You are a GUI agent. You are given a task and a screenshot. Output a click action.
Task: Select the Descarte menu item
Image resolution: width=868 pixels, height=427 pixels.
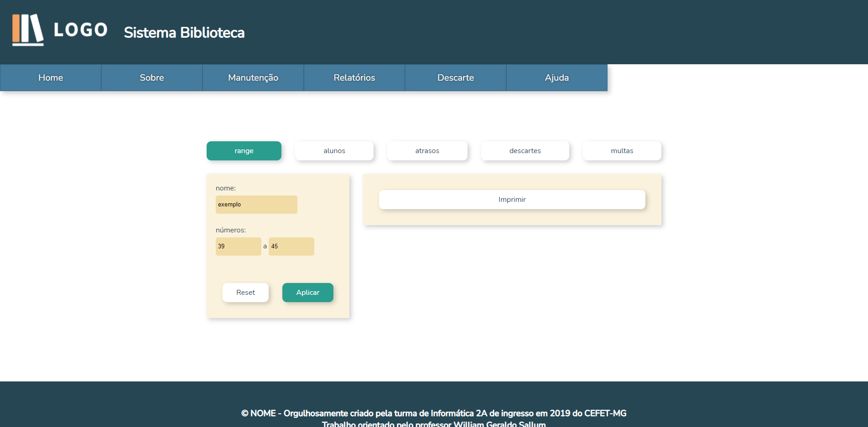point(456,77)
